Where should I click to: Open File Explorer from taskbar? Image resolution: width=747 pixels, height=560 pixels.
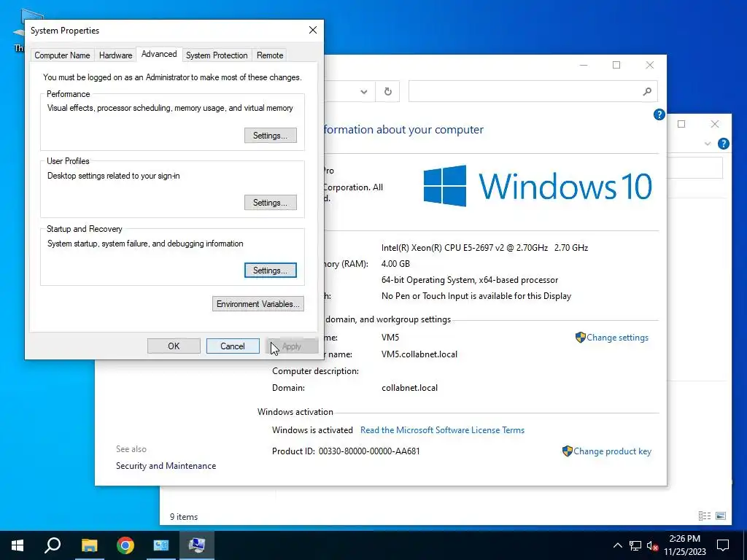pyautogui.click(x=89, y=545)
